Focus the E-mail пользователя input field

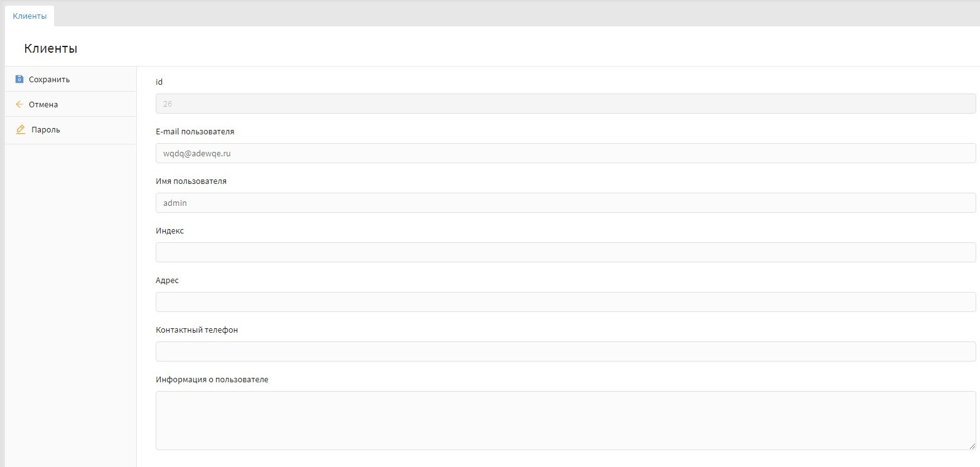[565, 153]
